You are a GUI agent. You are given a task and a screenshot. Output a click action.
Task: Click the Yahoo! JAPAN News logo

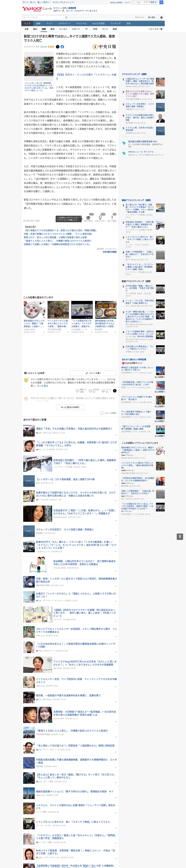(37, 9)
